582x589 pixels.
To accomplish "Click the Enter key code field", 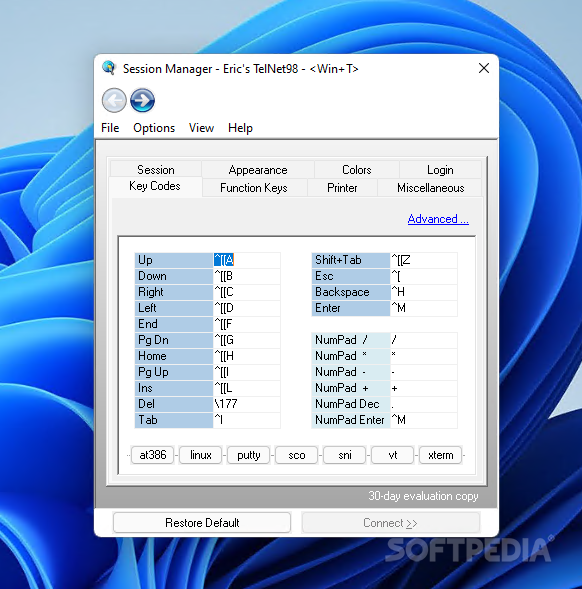I will tap(424, 308).
